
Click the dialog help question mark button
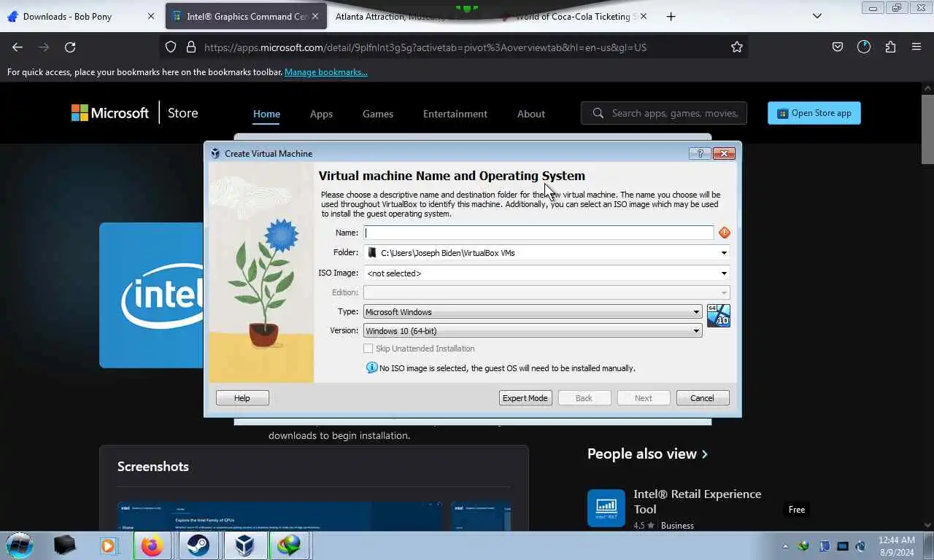pos(700,153)
